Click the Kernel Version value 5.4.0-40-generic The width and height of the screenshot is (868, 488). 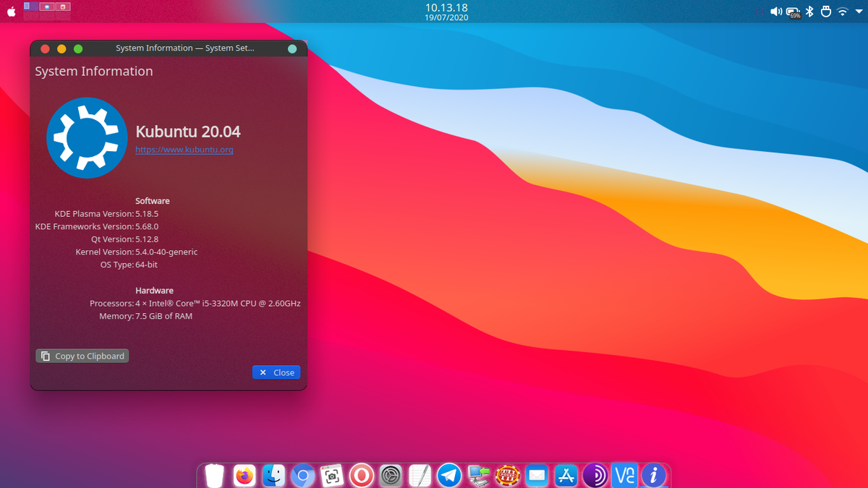click(166, 252)
